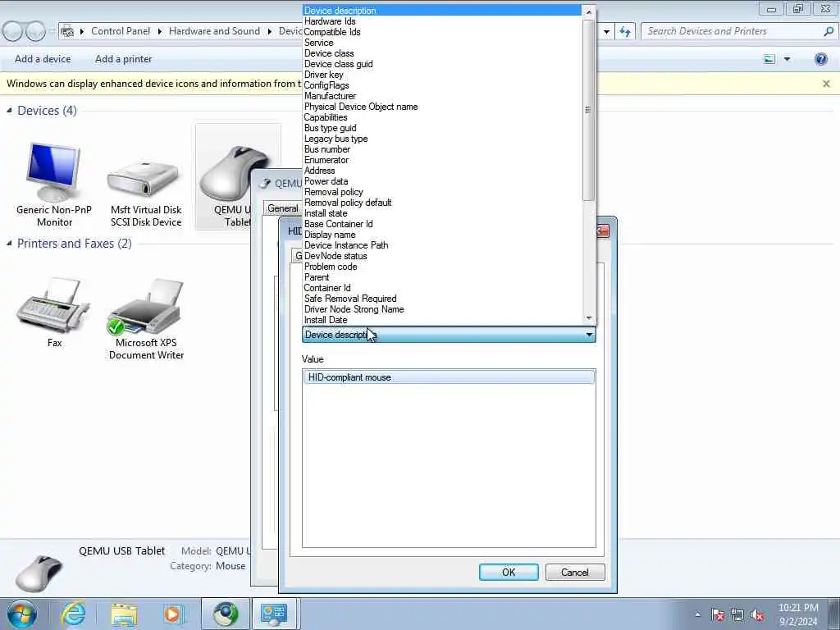Click scroll-down arrow of property list
Viewport: 840px width, 630px height.
point(589,319)
